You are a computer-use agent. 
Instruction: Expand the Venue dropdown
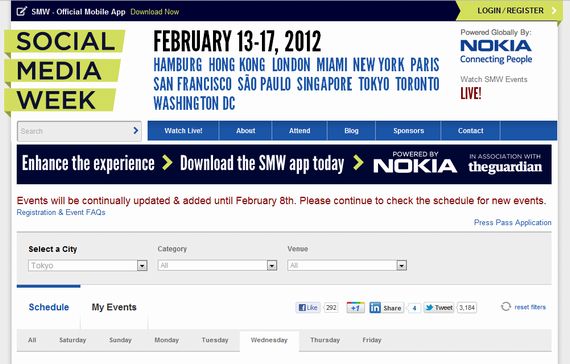pos(347,265)
